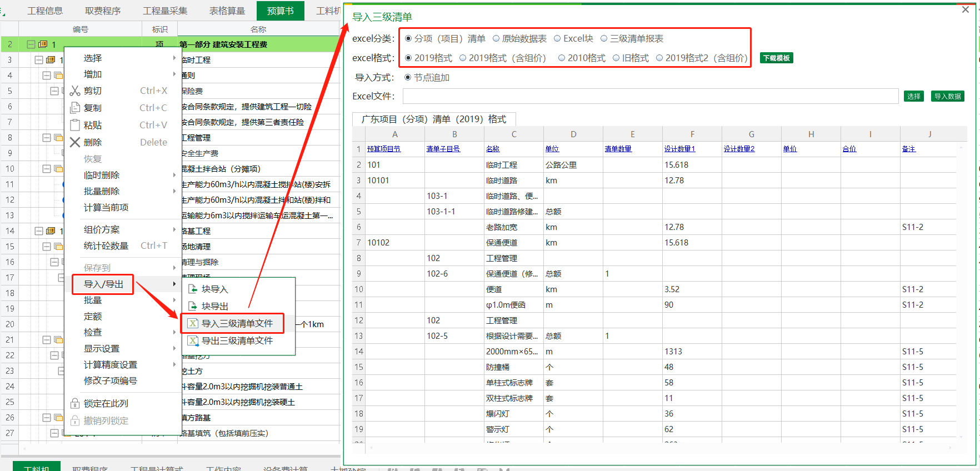Switch to 工程信息 tab
The image size is (980, 471).
[x=45, y=11]
